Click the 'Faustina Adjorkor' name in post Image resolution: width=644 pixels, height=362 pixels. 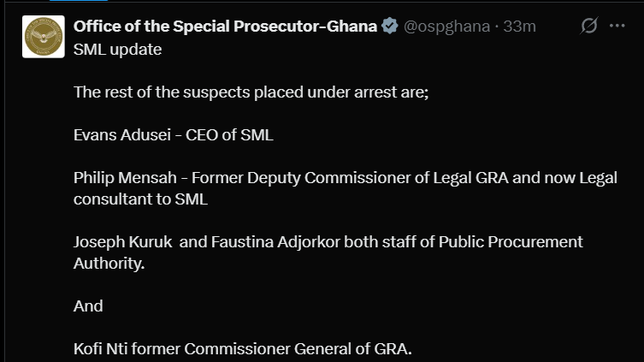pyautogui.click(x=275, y=242)
